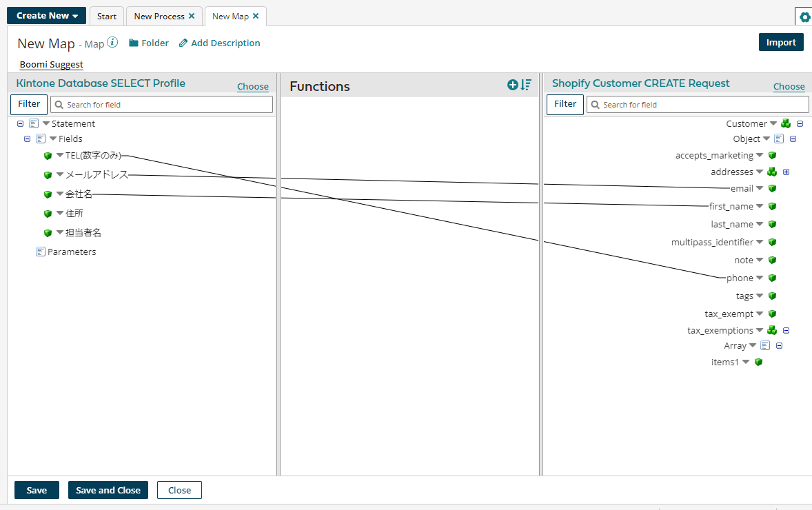Image resolution: width=812 pixels, height=510 pixels.
Task: Open dropdown arrow next to first_name
Action: click(760, 205)
